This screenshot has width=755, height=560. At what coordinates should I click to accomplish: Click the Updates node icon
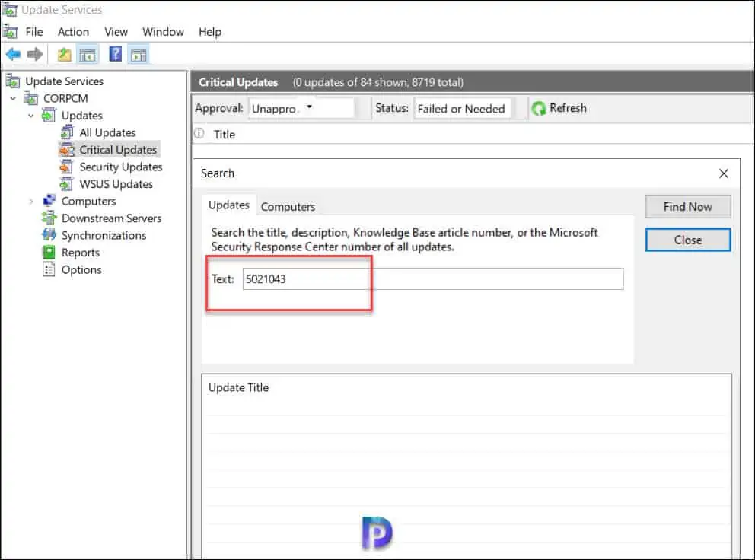click(49, 116)
